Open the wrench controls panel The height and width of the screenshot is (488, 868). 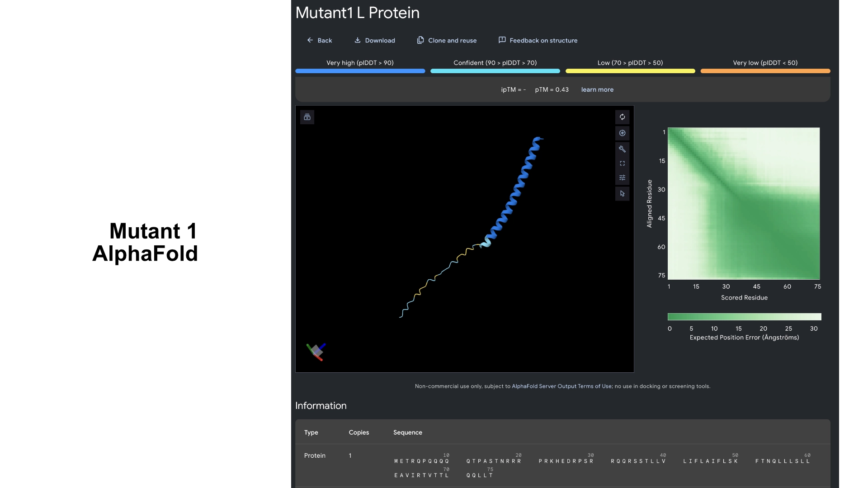click(622, 149)
